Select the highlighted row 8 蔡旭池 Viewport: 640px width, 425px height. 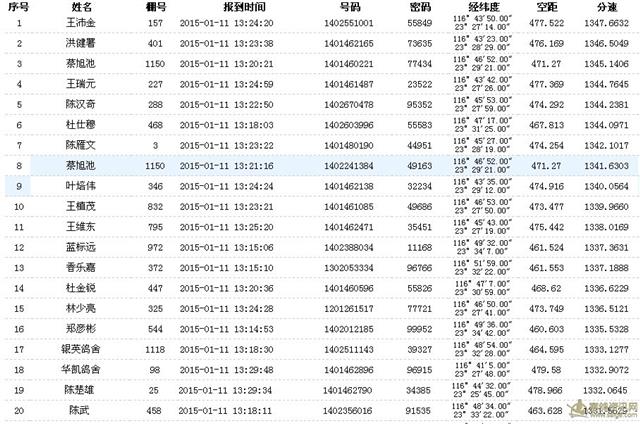click(x=322, y=165)
